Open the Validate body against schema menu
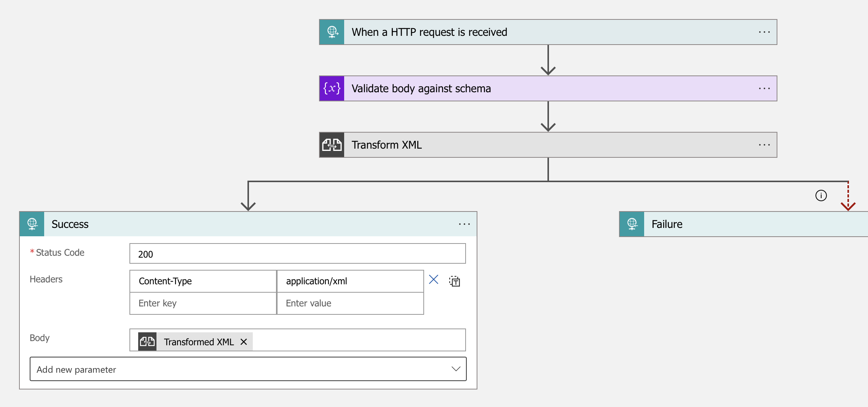 [x=764, y=88]
